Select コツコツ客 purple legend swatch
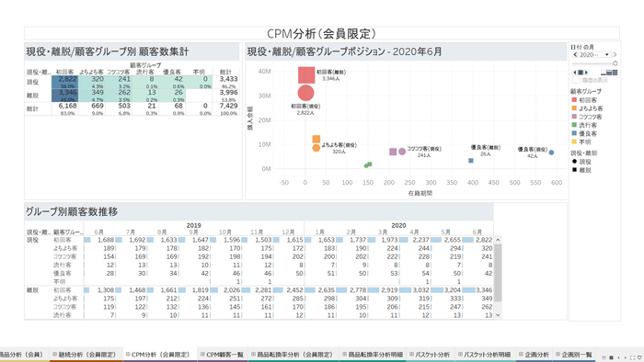Image resolution: width=644 pixels, height=362 pixels. [x=574, y=117]
